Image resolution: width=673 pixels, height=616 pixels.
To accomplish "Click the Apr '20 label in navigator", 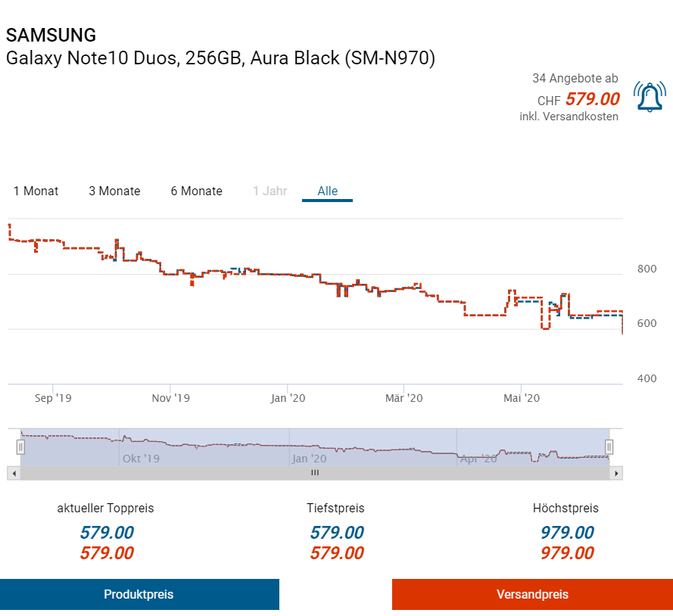I will [x=478, y=459].
